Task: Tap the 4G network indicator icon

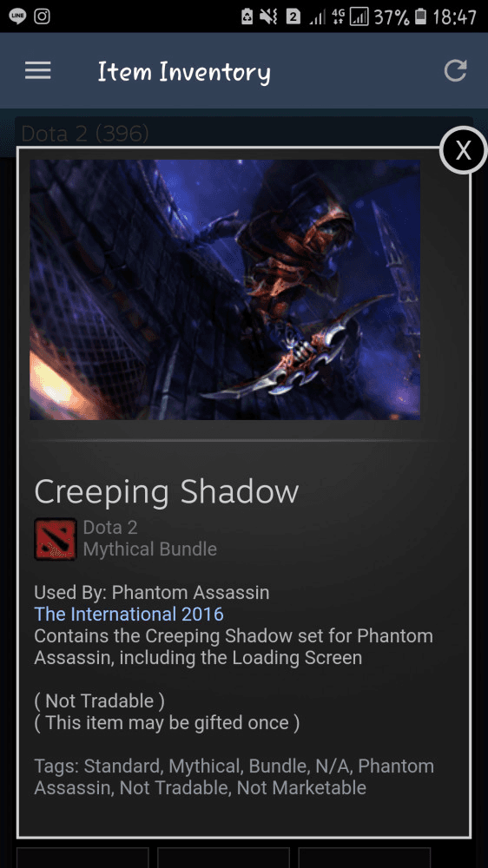Action: click(x=338, y=17)
